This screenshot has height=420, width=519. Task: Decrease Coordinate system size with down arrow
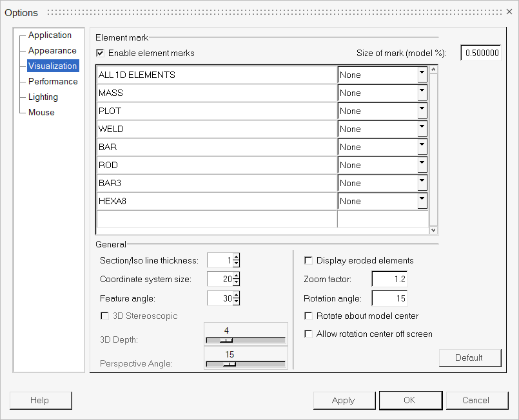click(237, 282)
